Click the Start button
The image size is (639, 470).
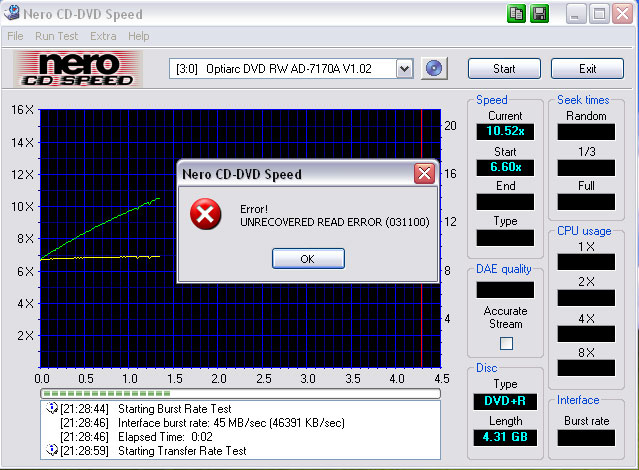coord(504,68)
